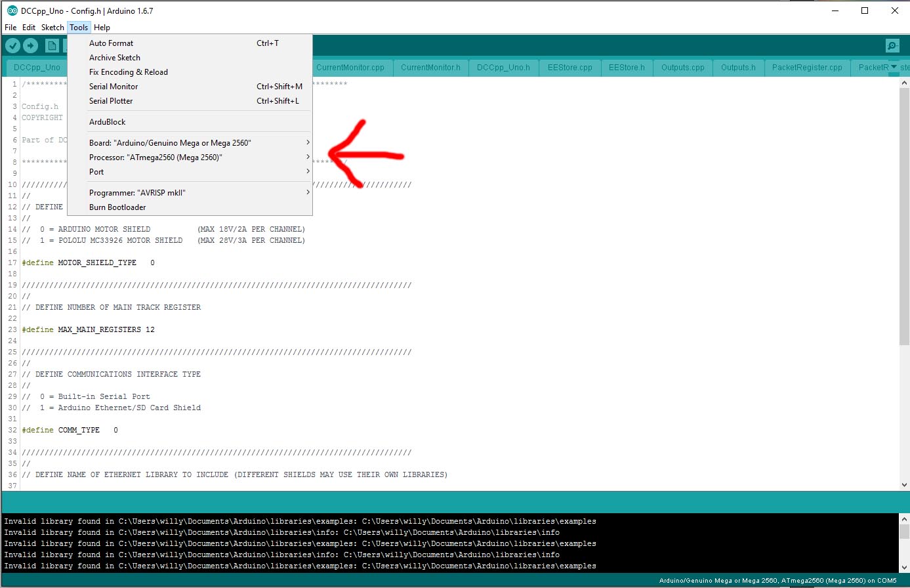
Task: Expand the Port submenu
Action: (200, 171)
